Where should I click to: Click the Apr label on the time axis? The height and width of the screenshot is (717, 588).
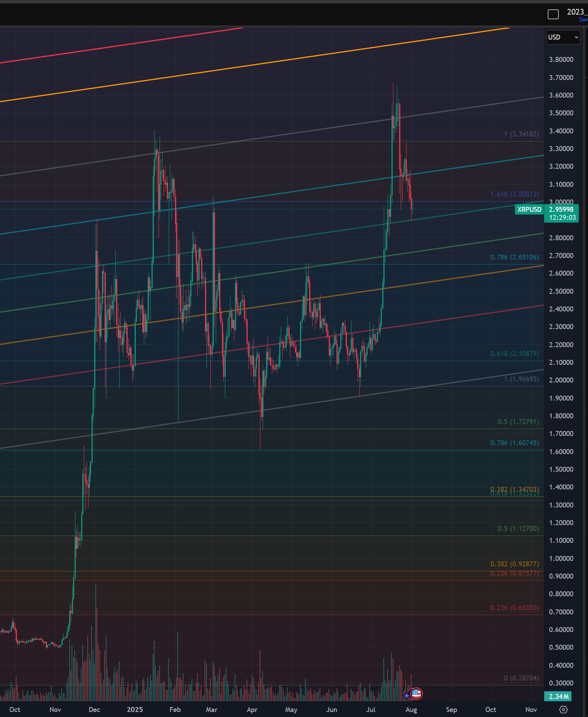point(252,710)
